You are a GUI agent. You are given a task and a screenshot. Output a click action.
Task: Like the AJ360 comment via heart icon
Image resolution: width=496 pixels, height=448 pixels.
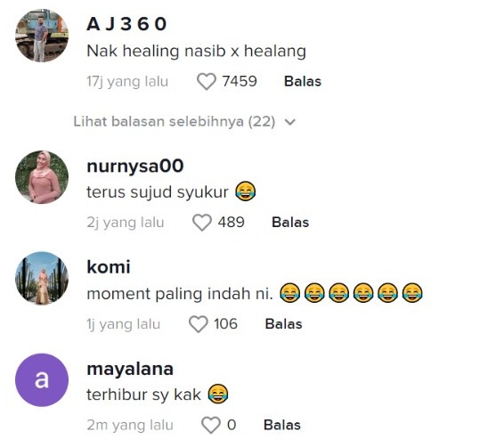tap(207, 81)
